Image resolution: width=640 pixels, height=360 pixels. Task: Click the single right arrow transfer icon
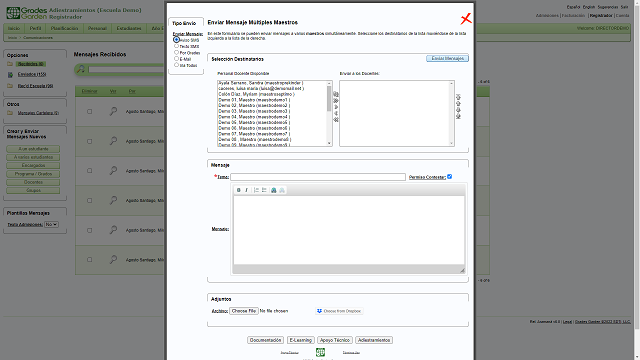tap(336, 107)
